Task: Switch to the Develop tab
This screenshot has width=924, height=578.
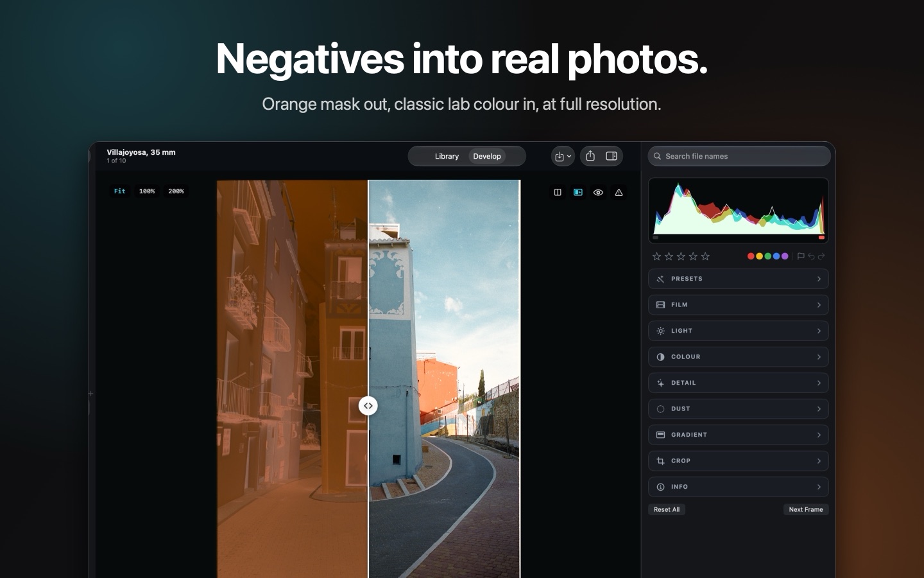Action: point(487,156)
